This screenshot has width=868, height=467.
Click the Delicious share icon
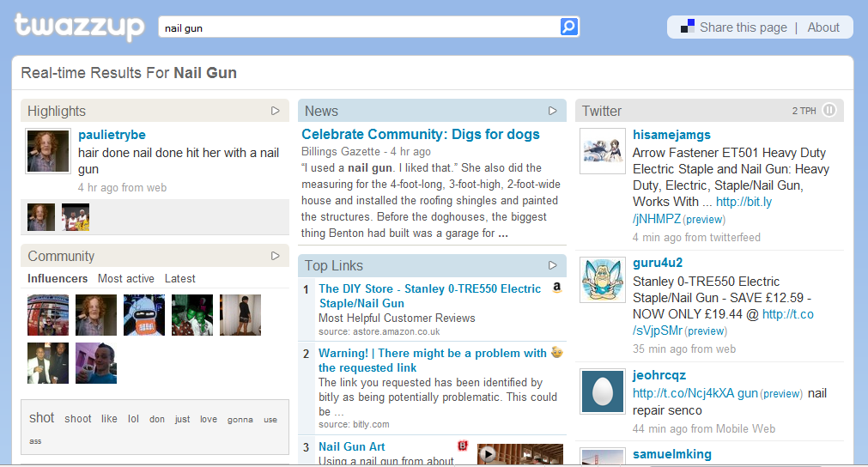point(688,27)
